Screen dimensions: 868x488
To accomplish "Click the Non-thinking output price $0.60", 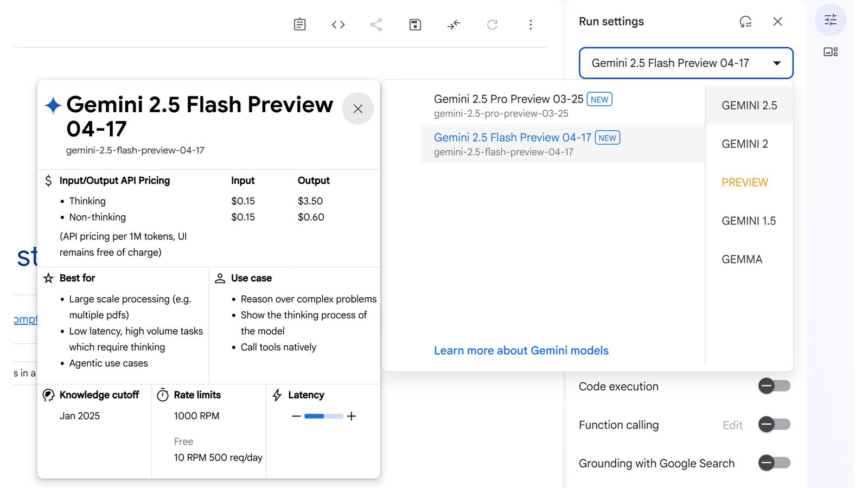I will click(x=311, y=217).
